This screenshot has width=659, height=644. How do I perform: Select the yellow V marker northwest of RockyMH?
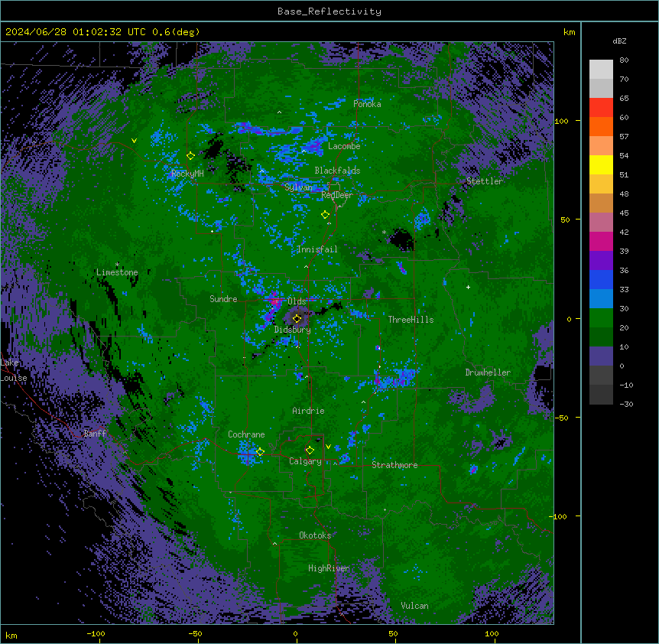134,141
